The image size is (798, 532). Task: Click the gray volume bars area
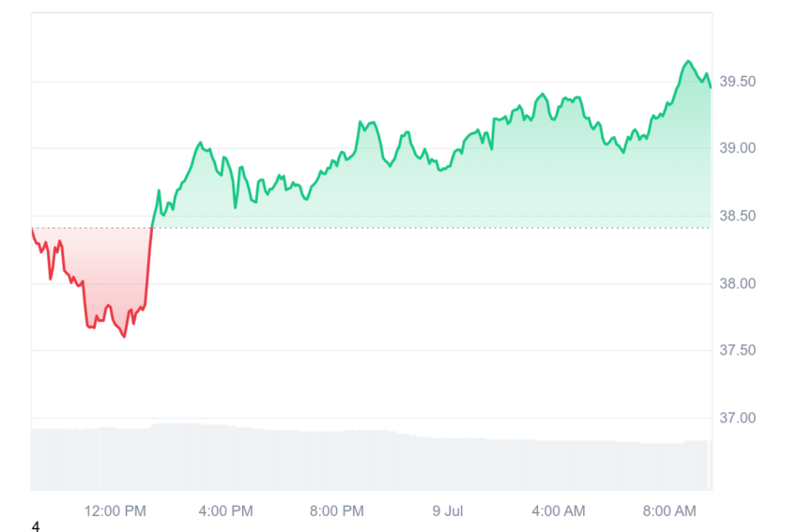coord(371,458)
